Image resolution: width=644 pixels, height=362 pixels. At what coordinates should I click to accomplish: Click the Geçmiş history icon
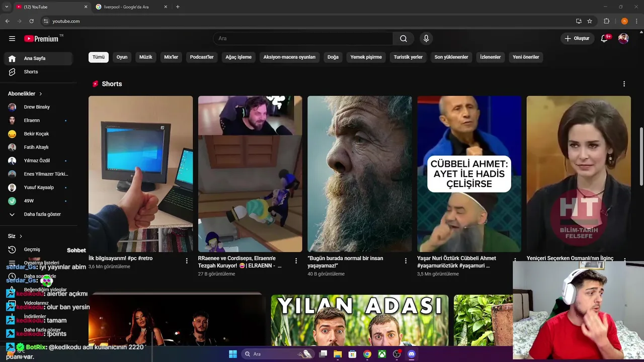point(12,250)
